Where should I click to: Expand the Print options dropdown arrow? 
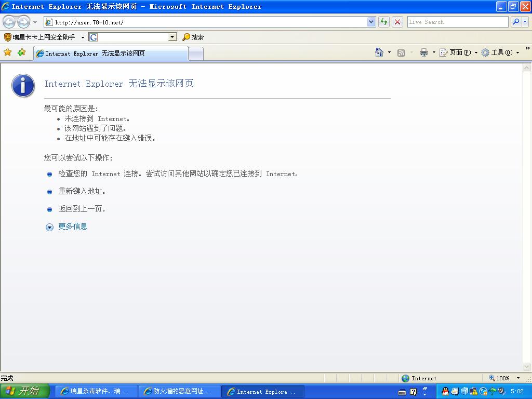[434, 52]
